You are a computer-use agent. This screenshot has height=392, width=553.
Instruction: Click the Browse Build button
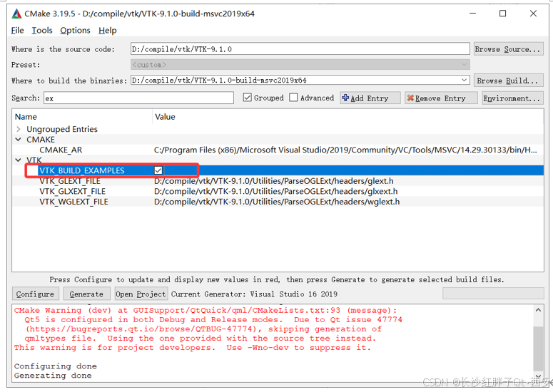507,81
